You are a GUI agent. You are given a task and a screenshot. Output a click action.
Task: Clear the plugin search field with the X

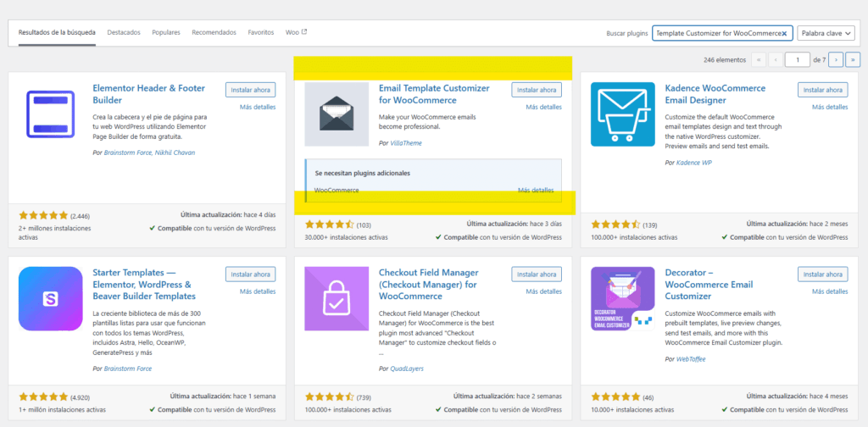[x=784, y=33]
